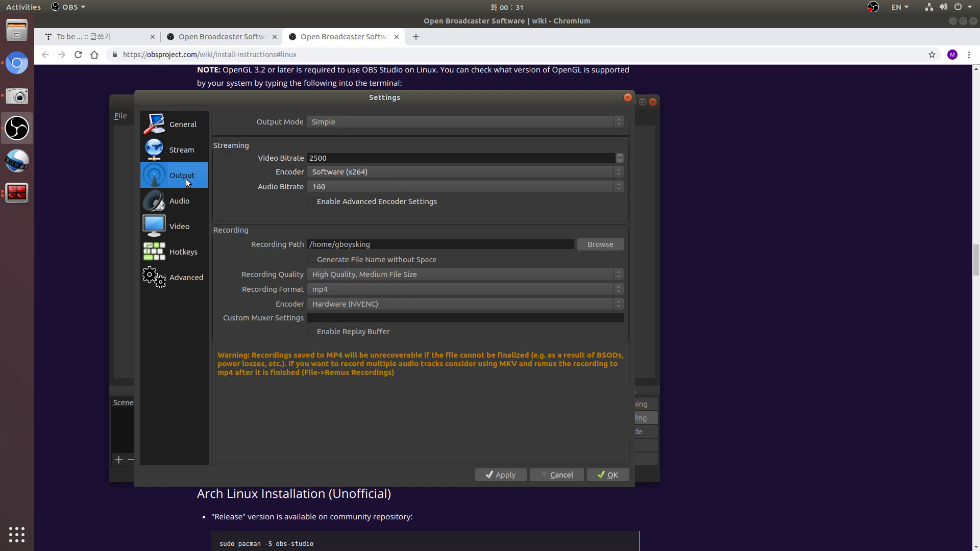The height and width of the screenshot is (551, 980).
Task: Browse for a recording path
Action: point(600,244)
